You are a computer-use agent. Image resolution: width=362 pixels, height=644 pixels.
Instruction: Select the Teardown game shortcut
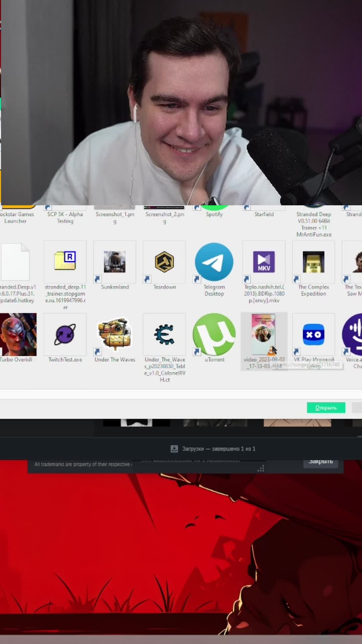click(164, 262)
